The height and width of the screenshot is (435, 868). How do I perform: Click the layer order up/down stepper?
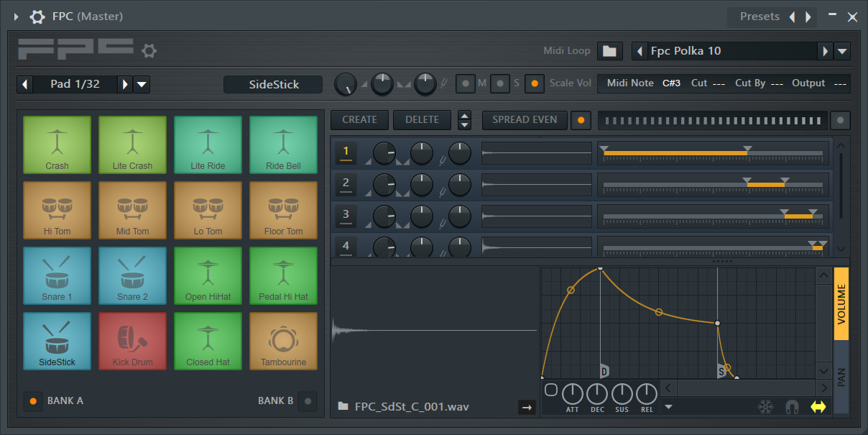pyautogui.click(x=465, y=120)
